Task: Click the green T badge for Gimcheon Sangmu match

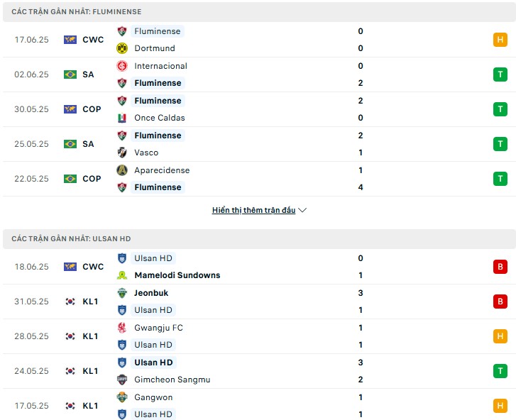Action: click(500, 371)
